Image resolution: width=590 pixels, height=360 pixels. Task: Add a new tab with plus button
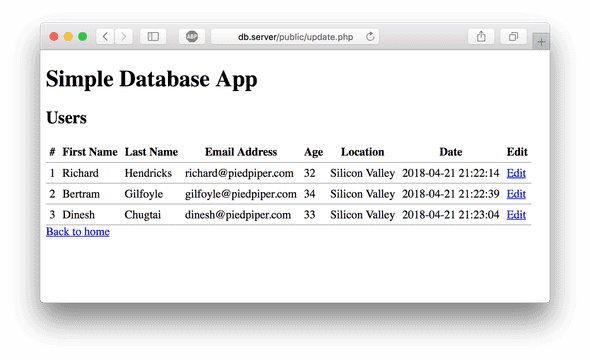coord(541,41)
